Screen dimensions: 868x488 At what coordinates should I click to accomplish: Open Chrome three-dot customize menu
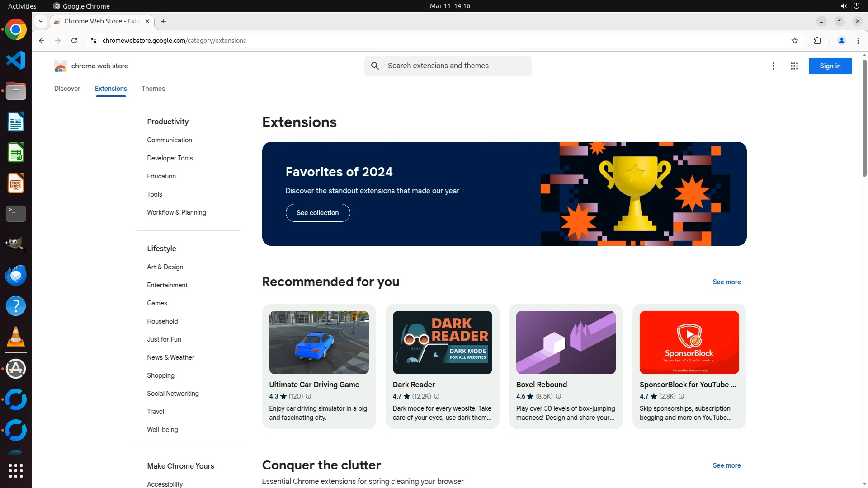click(x=858, y=41)
